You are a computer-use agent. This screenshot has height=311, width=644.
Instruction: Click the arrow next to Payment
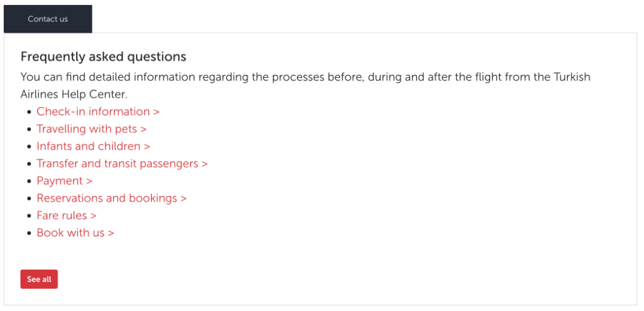click(89, 181)
